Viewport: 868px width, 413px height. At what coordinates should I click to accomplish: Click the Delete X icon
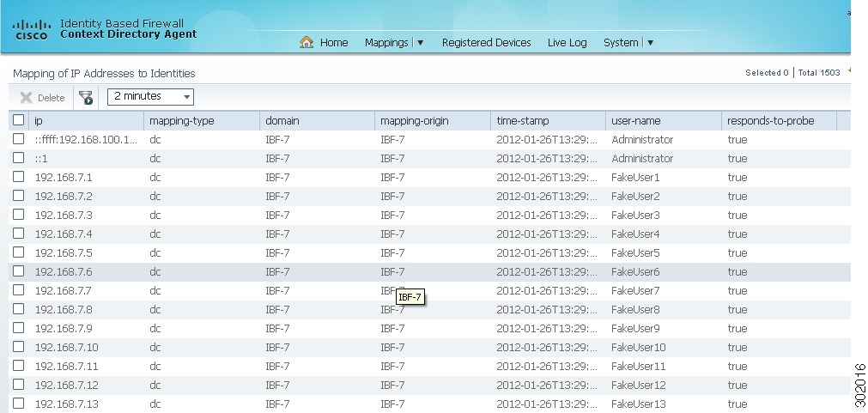click(x=26, y=98)
